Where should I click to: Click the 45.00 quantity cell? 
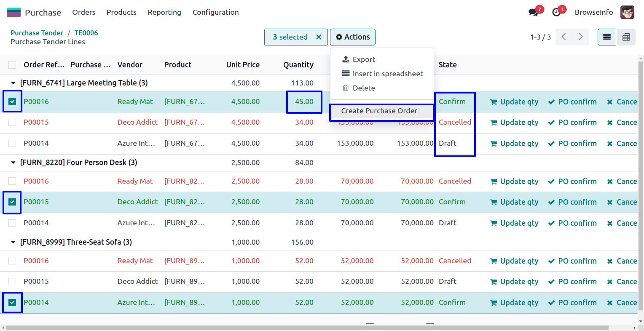[304, 102]
